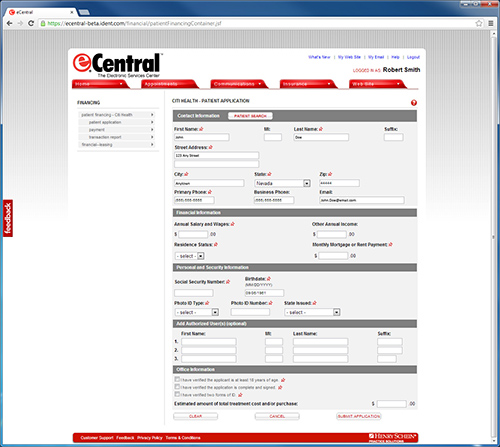This screenshot has width=500, height=447.
Task: Expand patient financing - Citi Health item
Action: point(117,115)
